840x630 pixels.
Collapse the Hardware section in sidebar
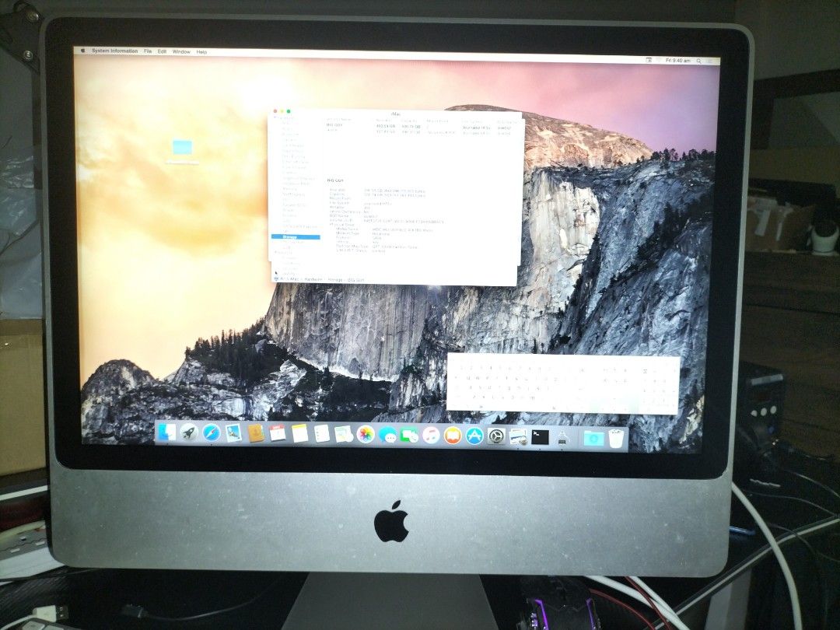275,118
